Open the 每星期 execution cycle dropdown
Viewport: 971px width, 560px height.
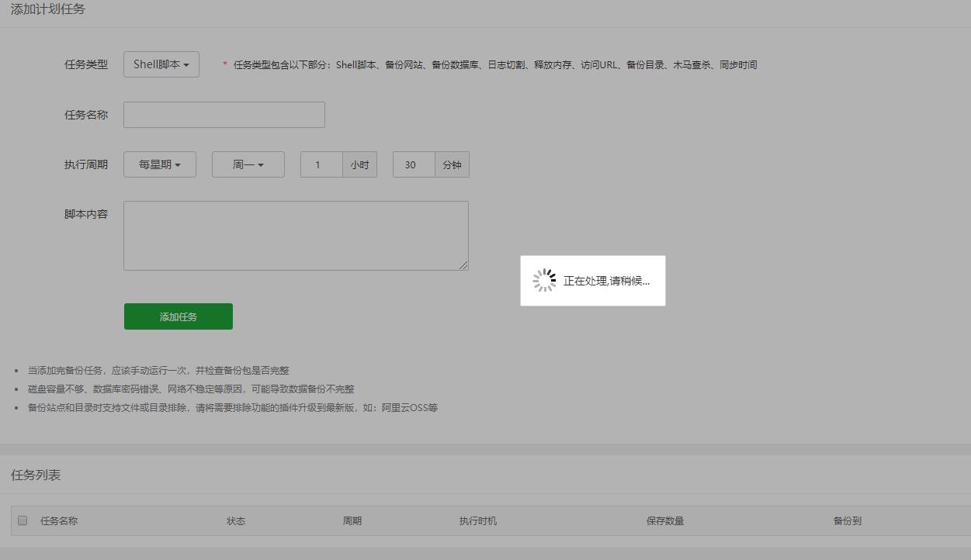158,164
